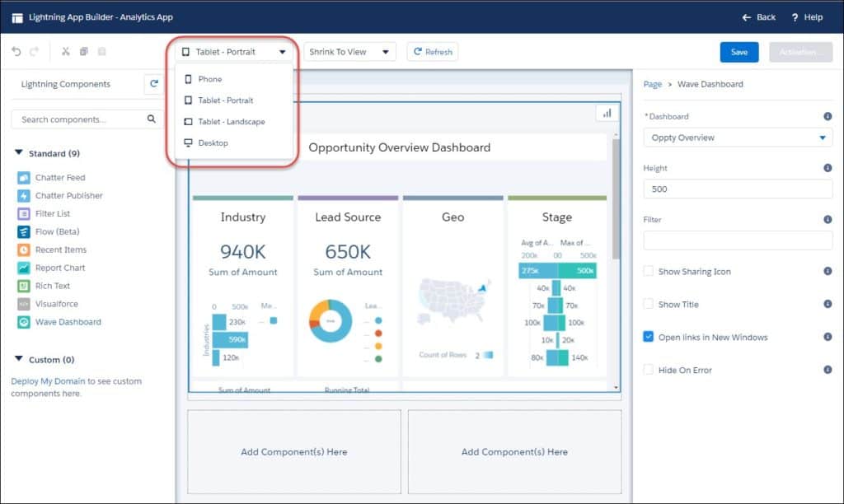Open info tooltip for Dashboard field
This screenshot has height=504, width=844.
pyautogui.click(x=828, y=116)
